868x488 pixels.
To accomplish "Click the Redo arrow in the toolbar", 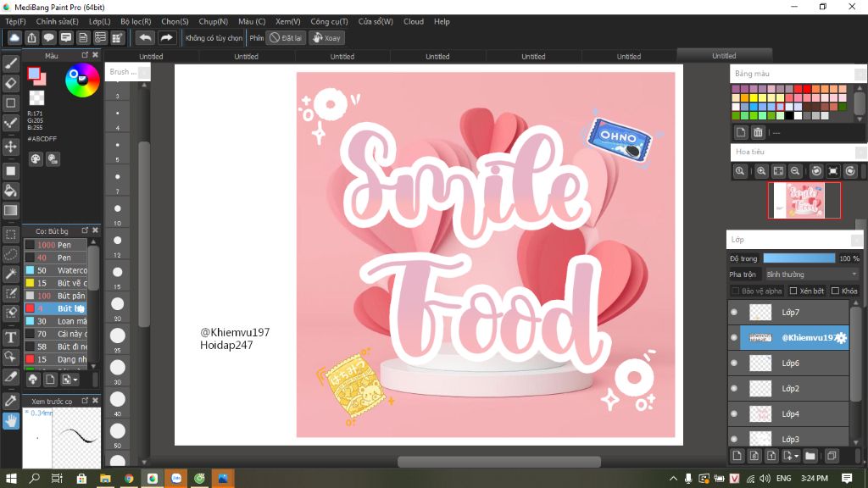I will click(x=166, y=37).
